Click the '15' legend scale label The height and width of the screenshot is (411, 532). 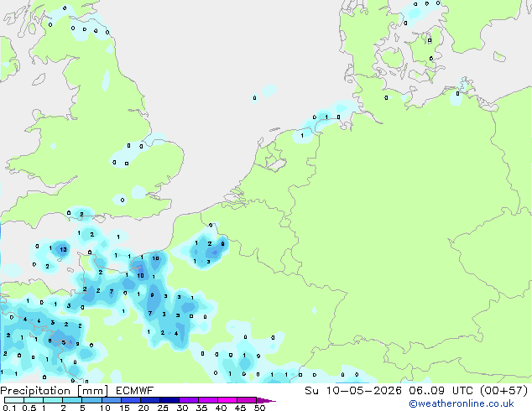124,408
